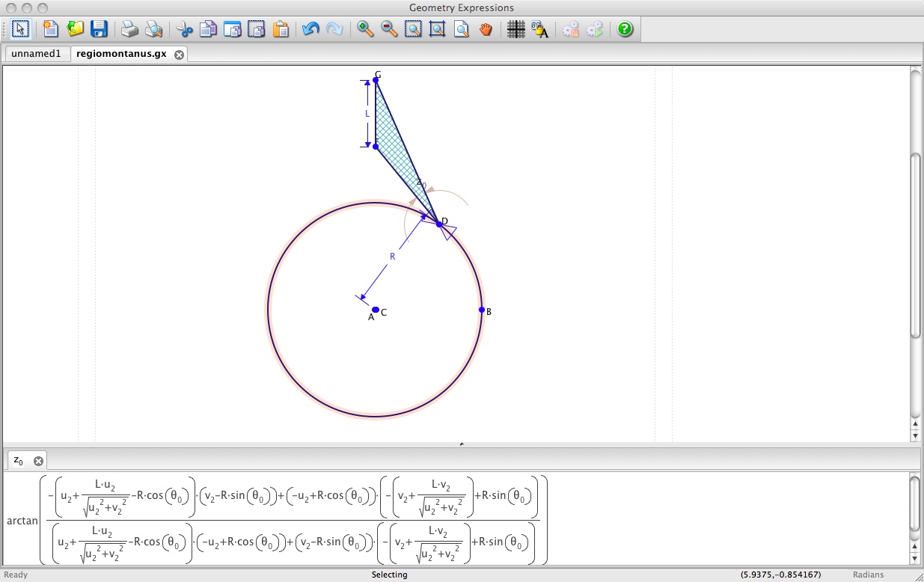
Task: Select point B on the circle
Action: coord(482,310)
